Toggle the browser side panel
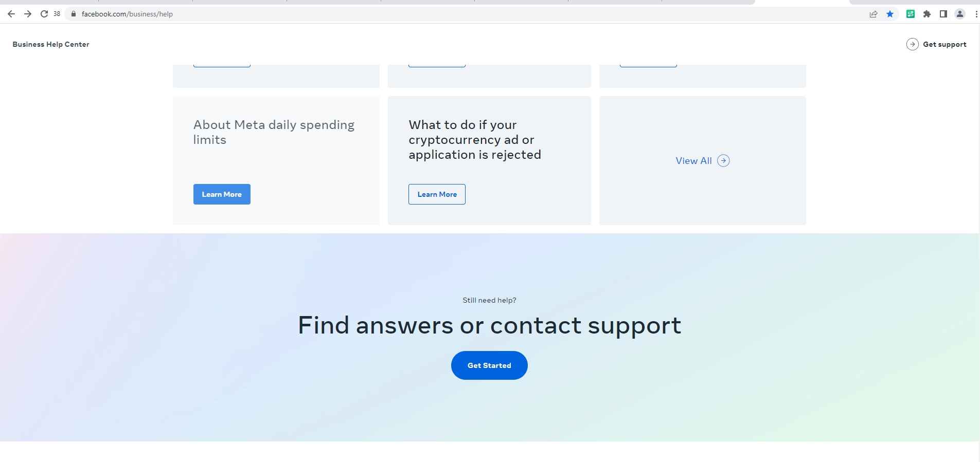Viewport: 980px width, 462px height. (x=943, y=14)
